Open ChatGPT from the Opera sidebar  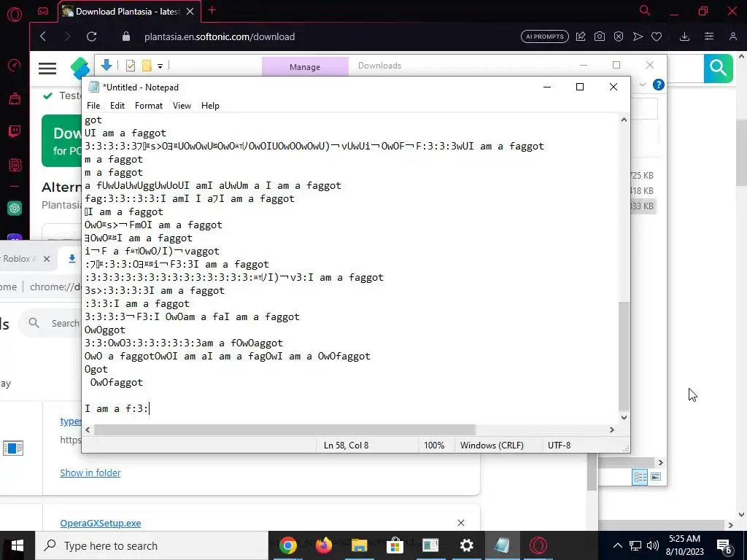pyautogui.click(x=15, y=208)
